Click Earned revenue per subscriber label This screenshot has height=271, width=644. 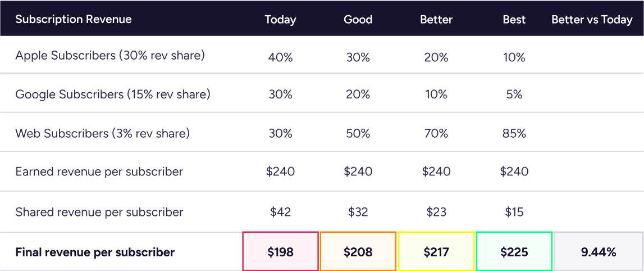[99, 171]
